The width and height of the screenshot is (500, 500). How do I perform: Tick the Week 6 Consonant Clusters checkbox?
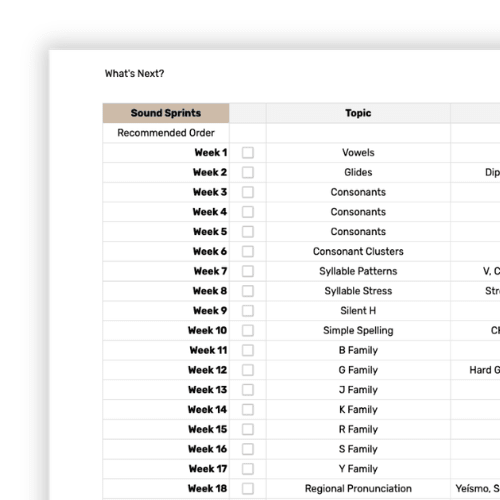pos(248,251)
